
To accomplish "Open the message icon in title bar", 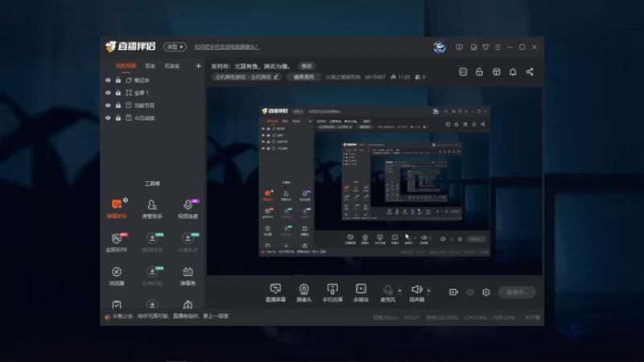I will click(x=459, y=47).
